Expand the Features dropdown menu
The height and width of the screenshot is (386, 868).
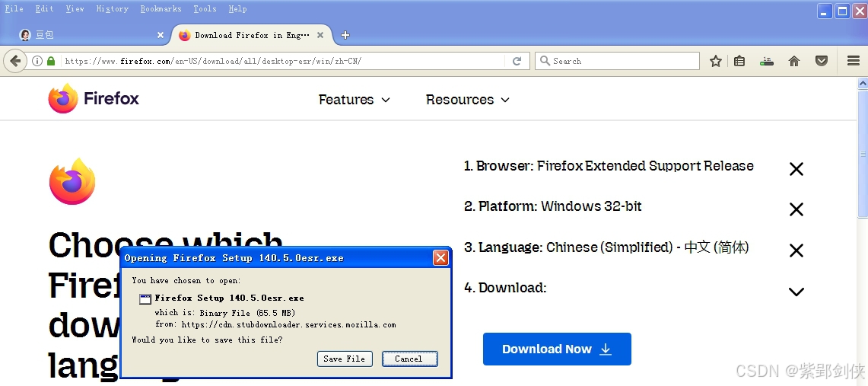[355, 100]
